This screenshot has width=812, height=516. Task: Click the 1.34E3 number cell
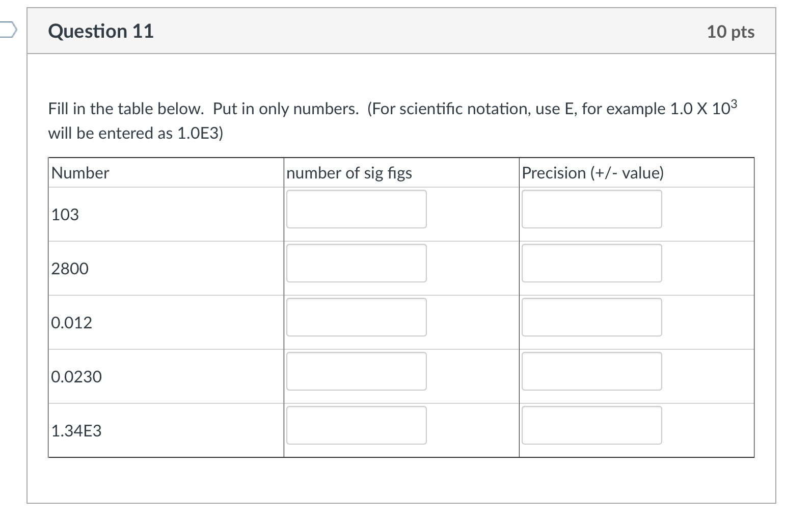click(76, 431)
